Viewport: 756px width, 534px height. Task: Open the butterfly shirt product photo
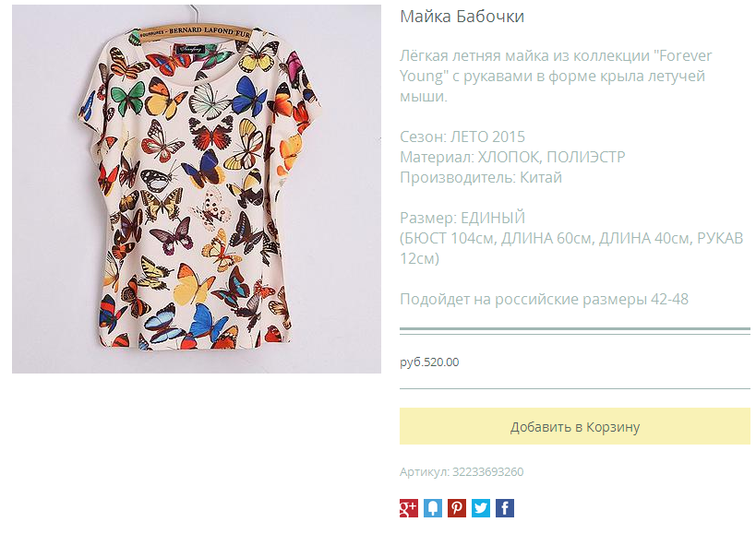pyautogui.click(x=197, y=189)
